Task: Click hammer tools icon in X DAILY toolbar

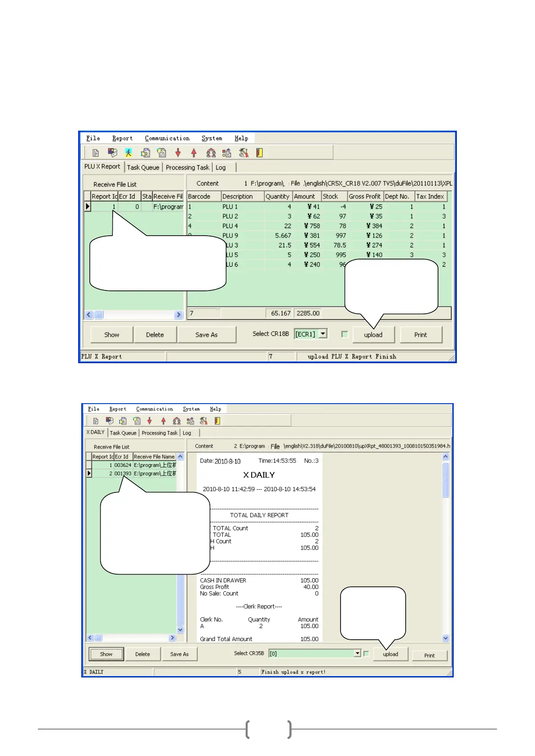Action: click(x=204, y=421)
